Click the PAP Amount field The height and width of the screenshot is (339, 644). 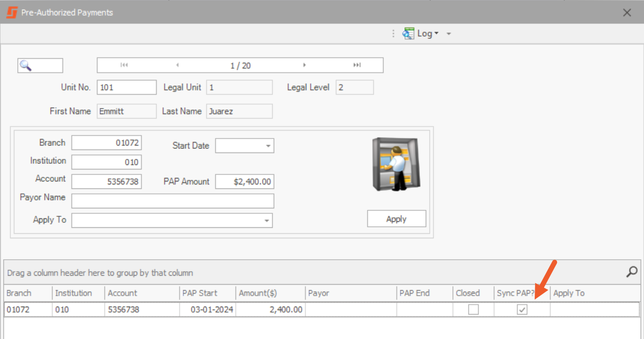click(x=245, y=182)
